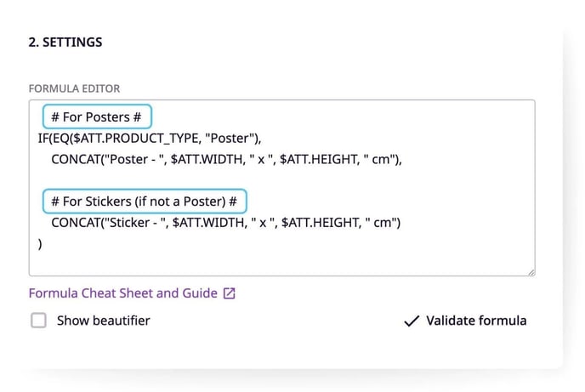Viewport: 585px width, 392px height.
Task: Click the CONCAT("Sticker - " formula line
Action: [225, 223]
